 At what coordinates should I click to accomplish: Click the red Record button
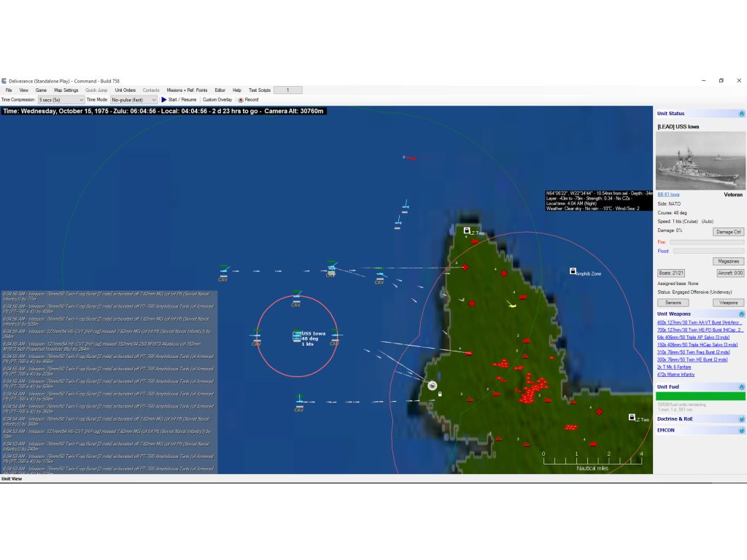[248, 100]
